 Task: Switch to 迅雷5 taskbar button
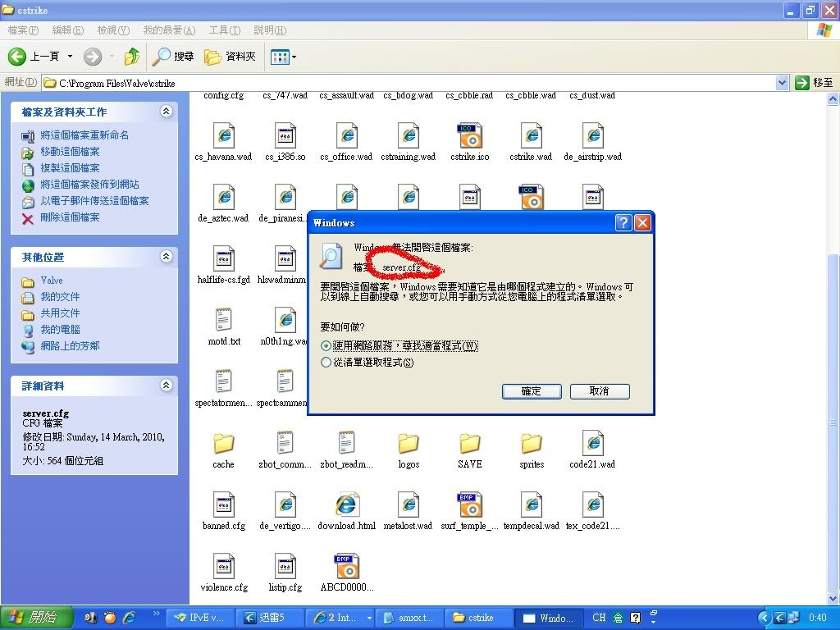(269, 618)
